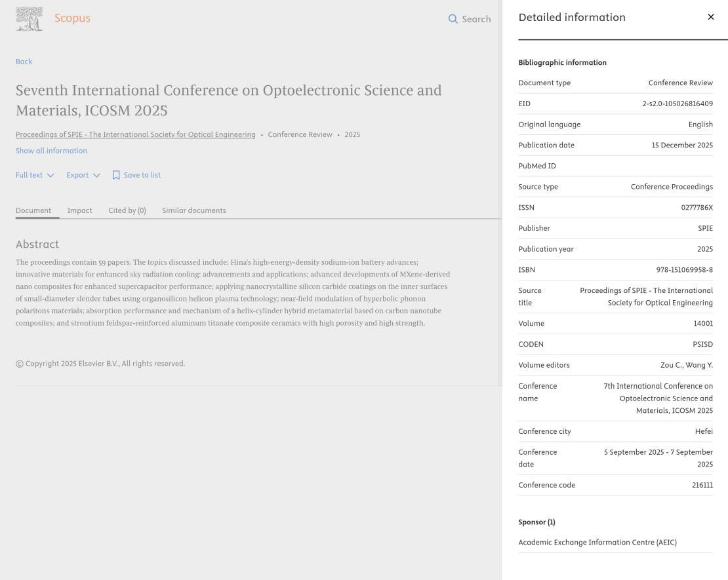The height and width of the screenshot is (580, 728).
Task: Click the Back link
Action: tap(24, 61)
